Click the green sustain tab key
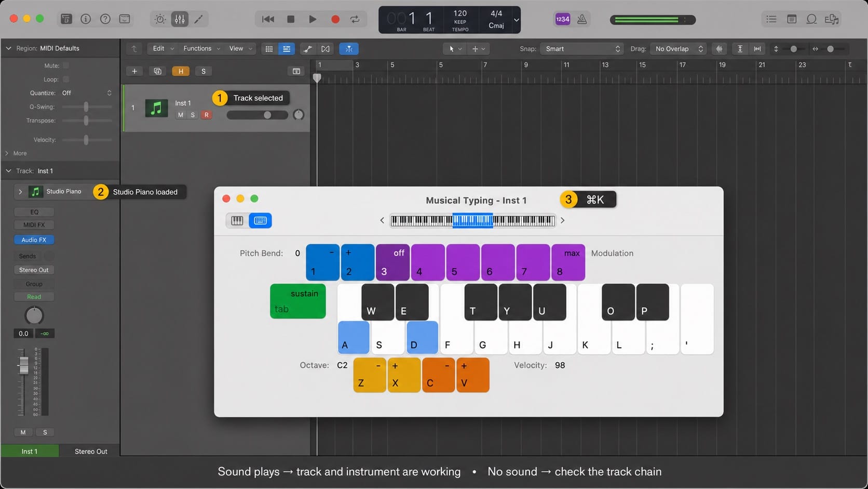This screenshot has height=489, width=868. click(298, 301)
